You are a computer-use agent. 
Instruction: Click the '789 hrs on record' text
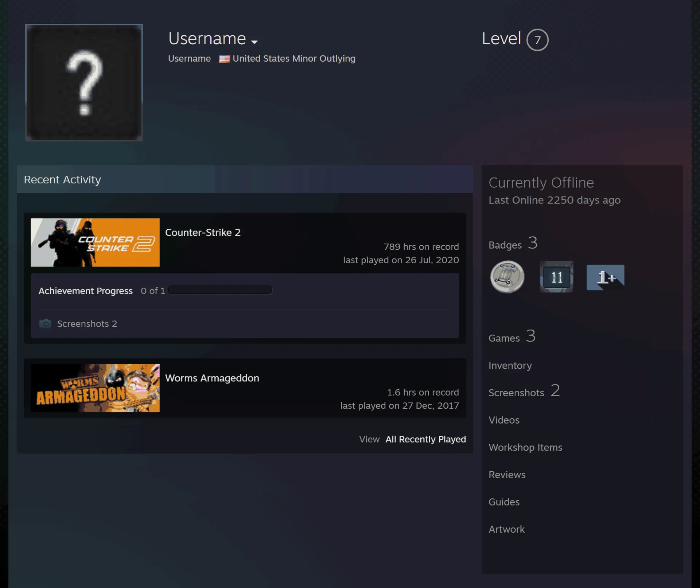(421, 247)
